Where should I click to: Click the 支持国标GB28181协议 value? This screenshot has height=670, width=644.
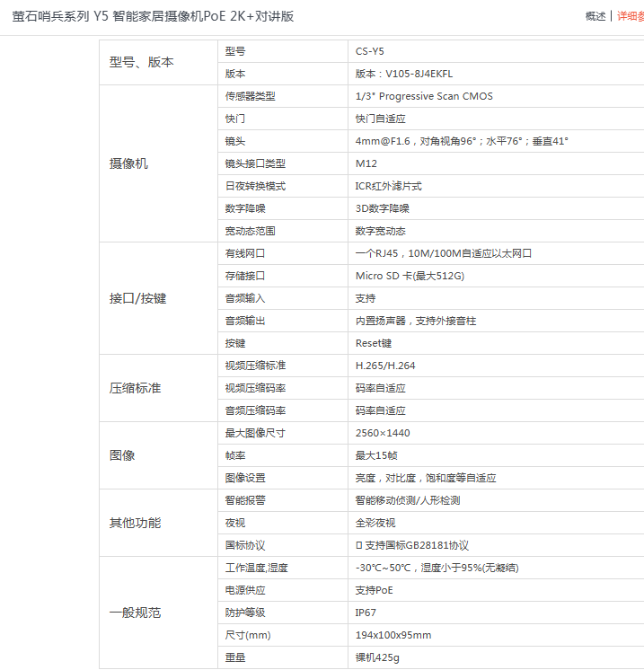(412, 545)
